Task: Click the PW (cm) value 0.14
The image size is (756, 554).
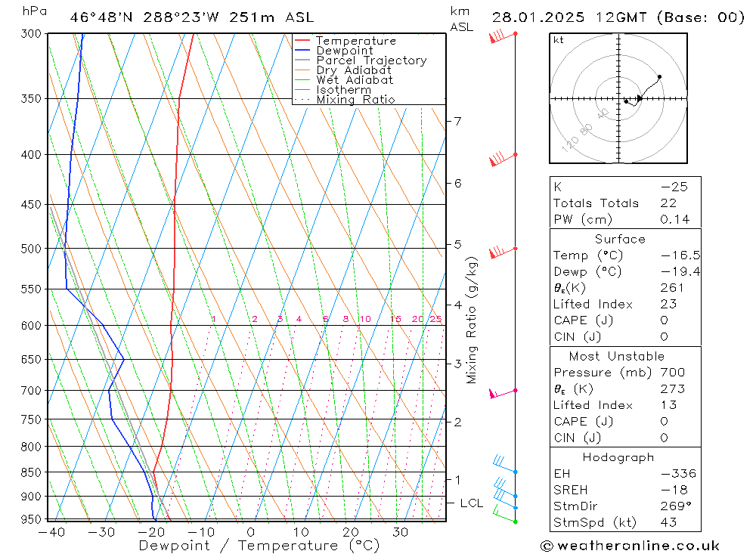Action: tap(675, 219)
